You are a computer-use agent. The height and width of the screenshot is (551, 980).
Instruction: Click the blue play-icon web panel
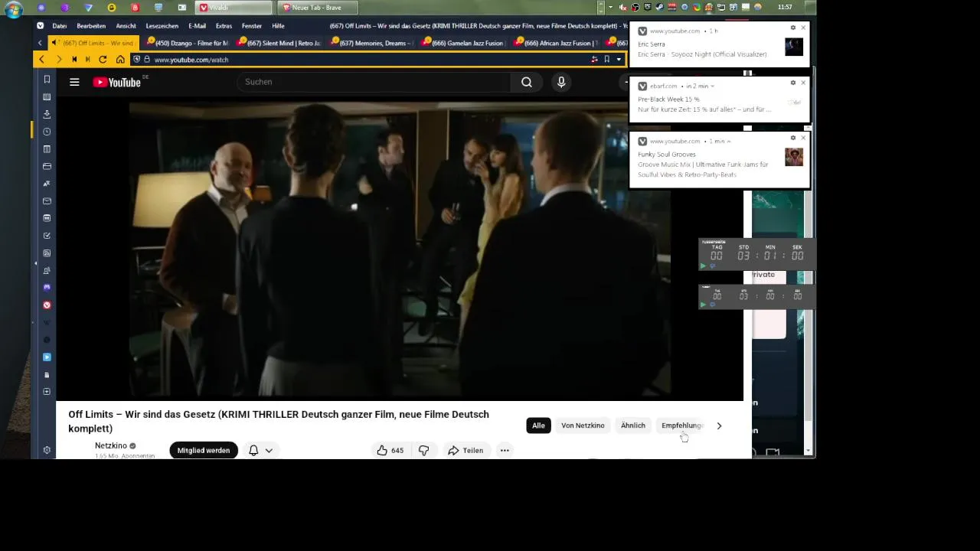[47, 357]
